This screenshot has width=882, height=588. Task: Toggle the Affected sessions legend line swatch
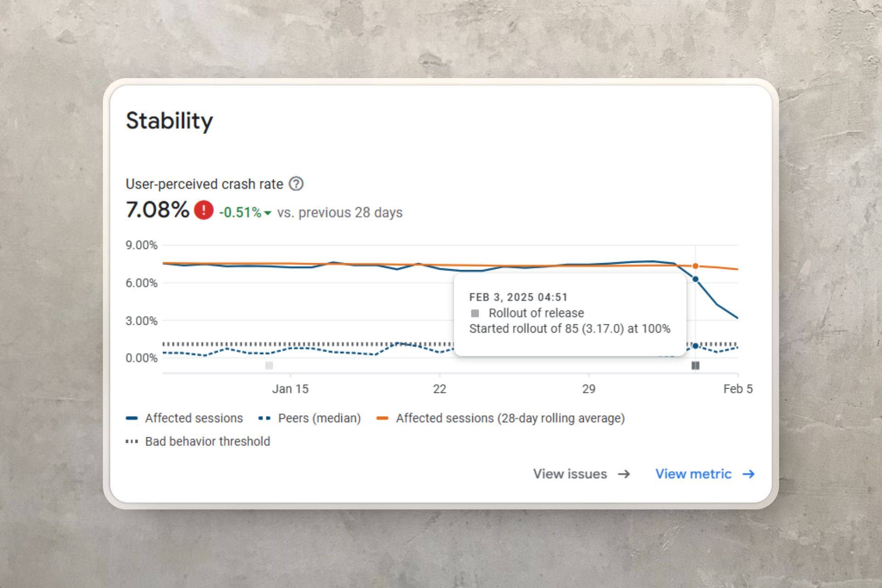pyautogui.click(x=132, y=418)
